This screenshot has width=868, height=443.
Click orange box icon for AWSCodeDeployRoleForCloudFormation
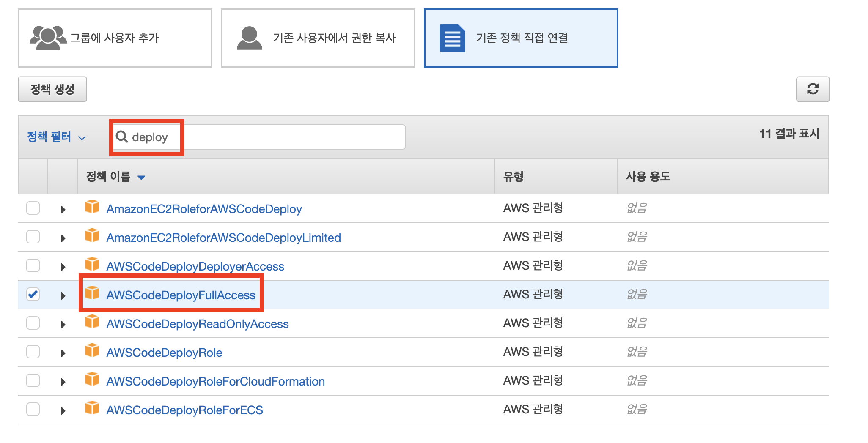tap(92, 379)
